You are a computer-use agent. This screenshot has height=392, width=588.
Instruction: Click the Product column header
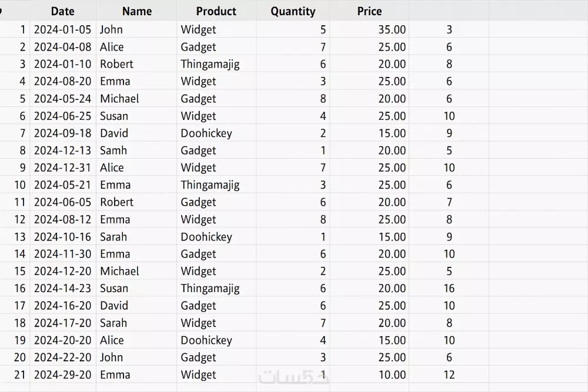click(x=216, y=11)
